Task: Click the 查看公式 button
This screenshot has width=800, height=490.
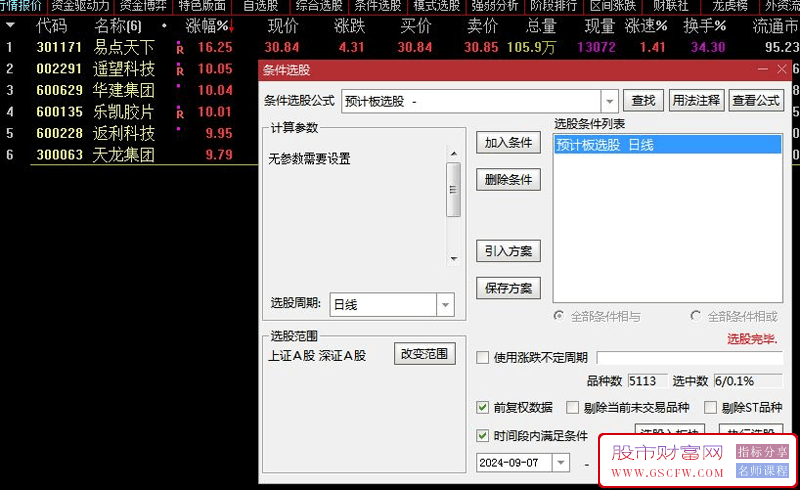Action: click(756, 101)
